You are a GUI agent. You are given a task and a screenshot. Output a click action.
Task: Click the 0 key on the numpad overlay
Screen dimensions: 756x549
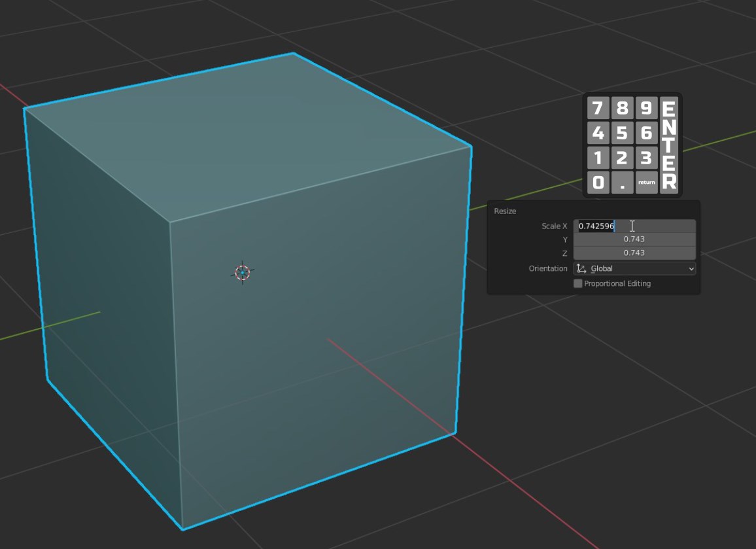tap(598, 183)
